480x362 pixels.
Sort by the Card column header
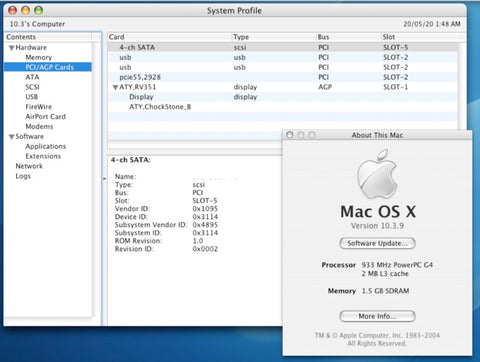tap(169, 37)
